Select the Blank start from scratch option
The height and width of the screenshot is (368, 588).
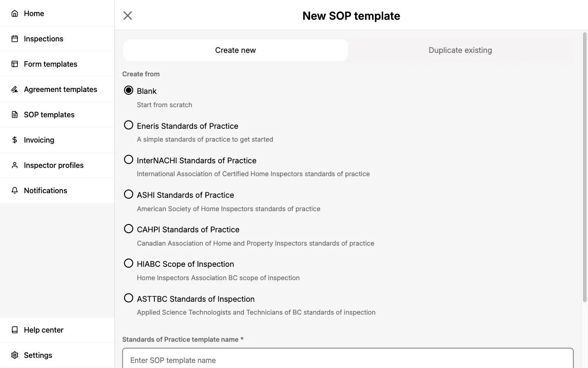tap(128, 90)
